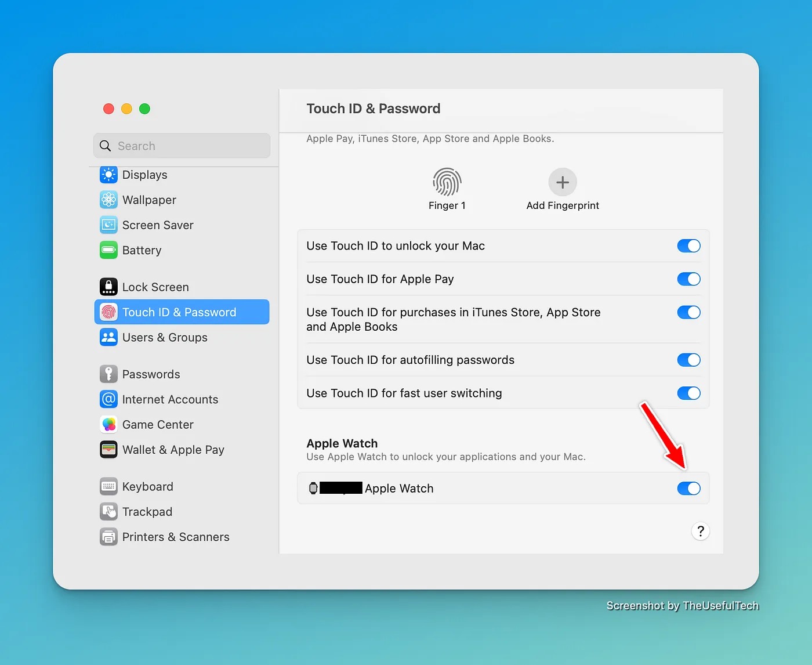
Task: Select Touch ID & Password sidebar label
Action: coord(179,312)
